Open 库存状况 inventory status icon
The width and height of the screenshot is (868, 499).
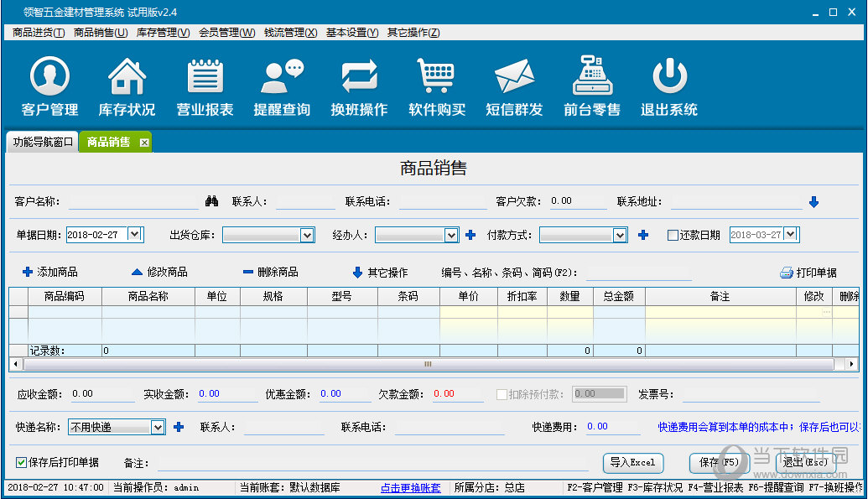[127, 86]
